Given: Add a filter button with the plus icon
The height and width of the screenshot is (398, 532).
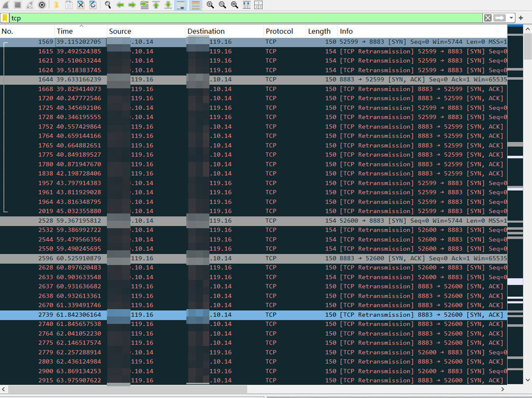Looking at the screenshot, I should pyautogui.click(x=521, y=18).
